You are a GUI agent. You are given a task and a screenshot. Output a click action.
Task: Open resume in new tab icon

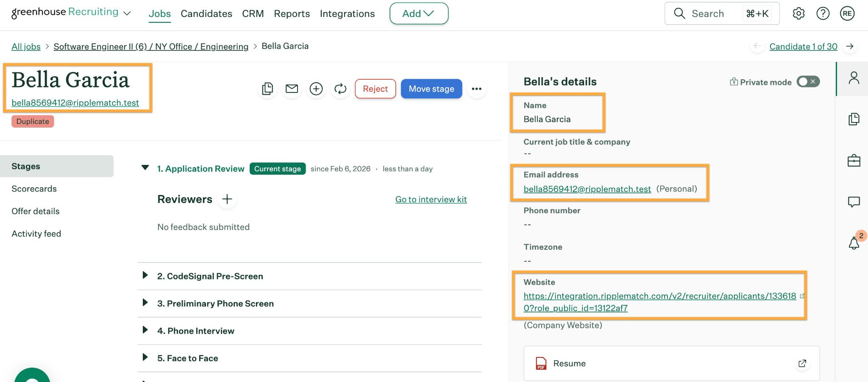click(x=802, y=363)
